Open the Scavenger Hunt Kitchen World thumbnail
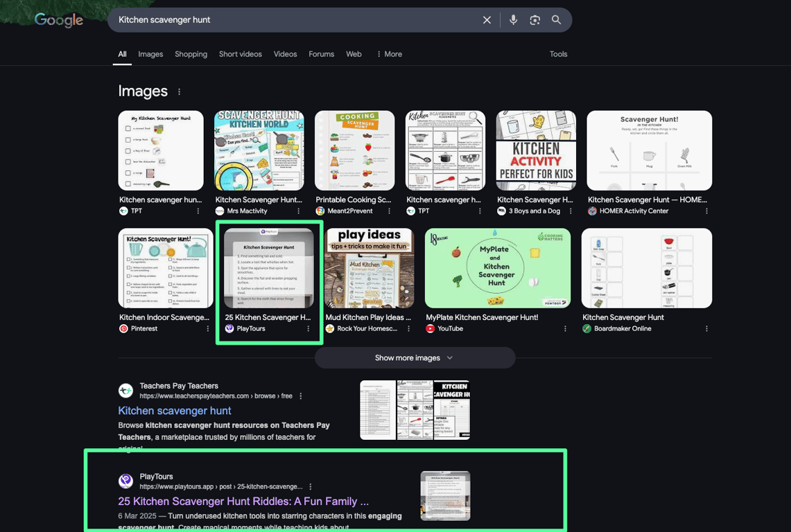 coord(259,150)
